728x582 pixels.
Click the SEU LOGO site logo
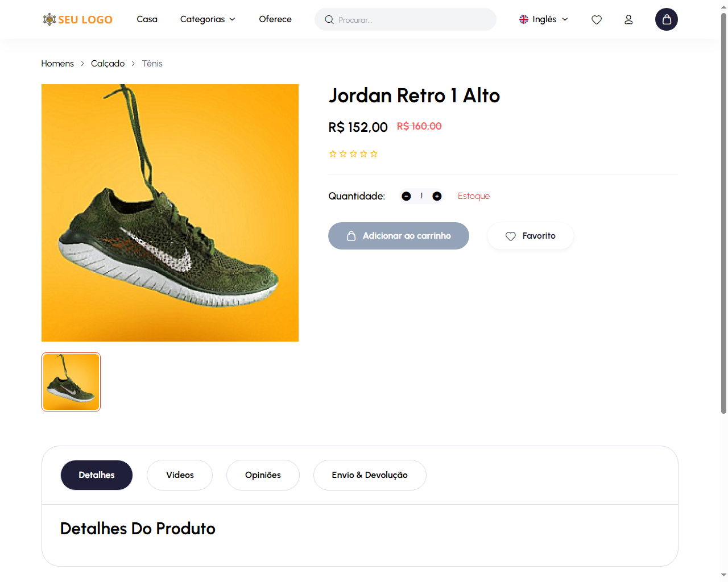tap(78, 20)
